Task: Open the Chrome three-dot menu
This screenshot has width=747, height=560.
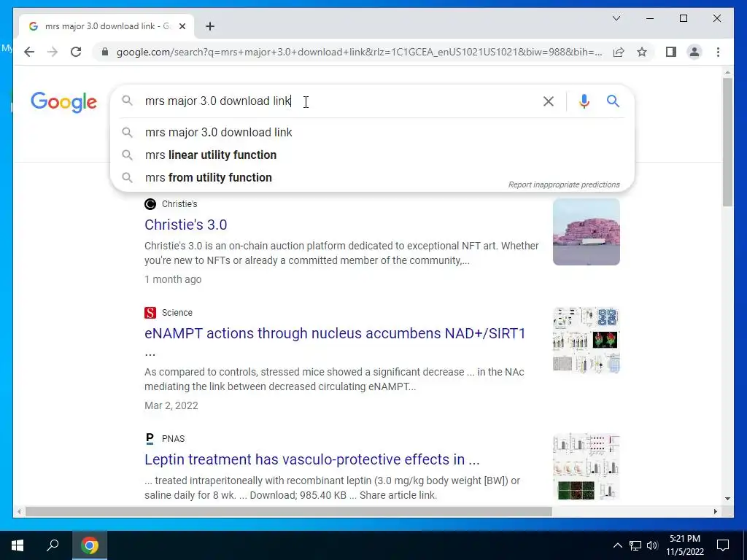Action: tap(718, 52)
